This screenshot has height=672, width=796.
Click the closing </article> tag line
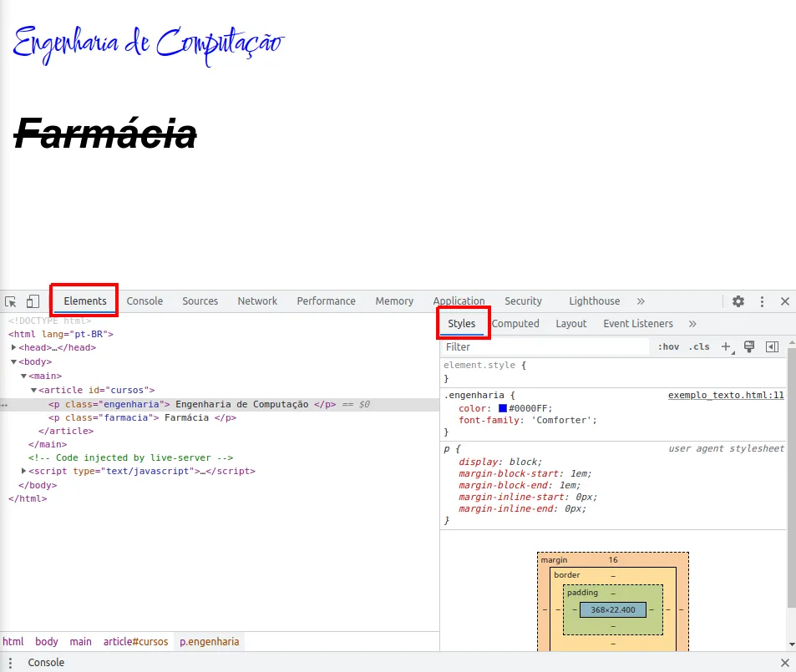tap(66, 431)
